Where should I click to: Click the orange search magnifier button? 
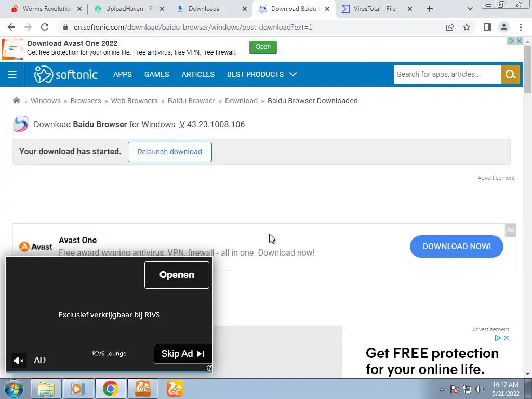511,74
